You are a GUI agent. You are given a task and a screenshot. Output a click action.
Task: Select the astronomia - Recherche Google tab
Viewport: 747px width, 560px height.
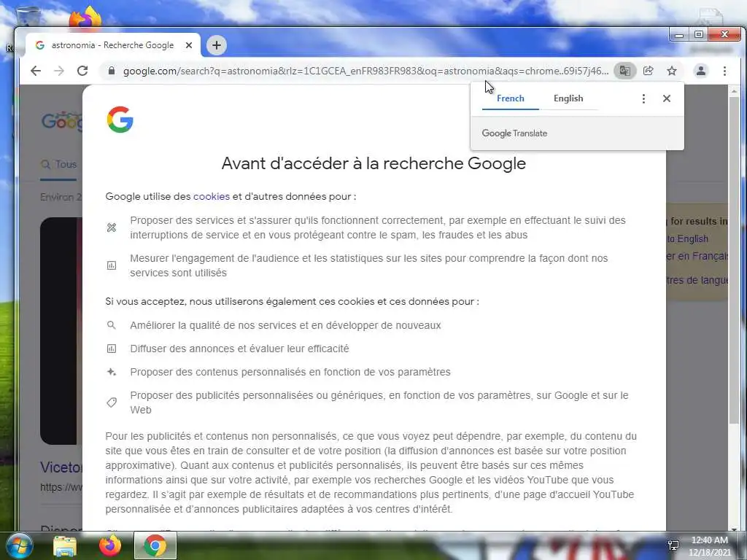click(x=112, y=45)
